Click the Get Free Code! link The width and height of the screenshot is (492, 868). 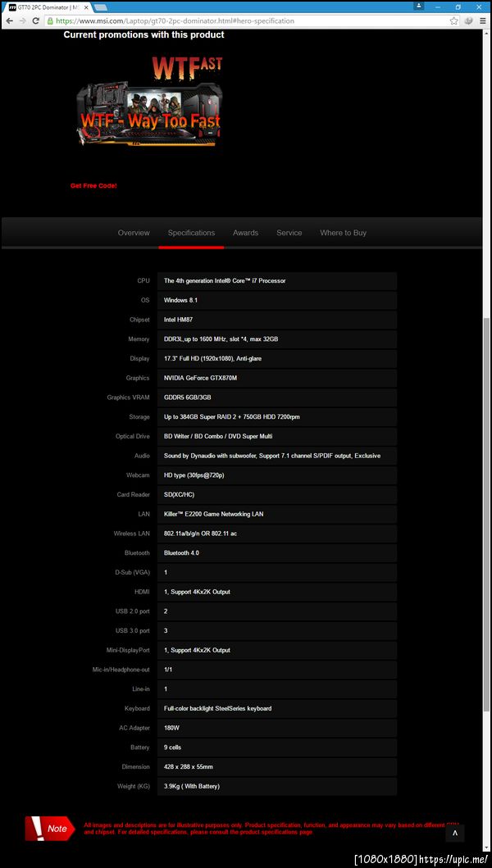pyautogui.click(x=93, y=186)
